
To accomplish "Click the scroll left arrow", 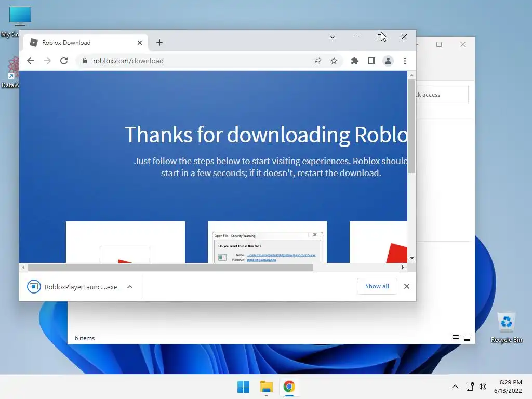I will click(x=23, y=268).
